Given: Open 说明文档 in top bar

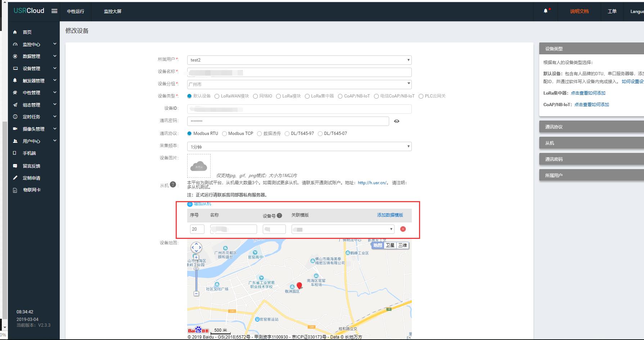Looking at the screenshot, I should pyautogui.click(x=579, y=11).
